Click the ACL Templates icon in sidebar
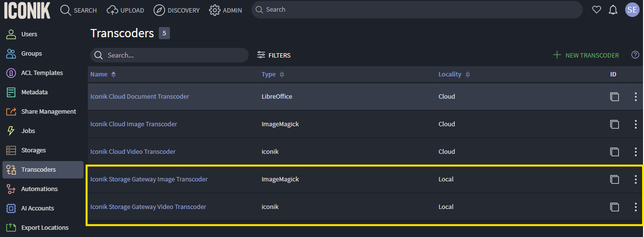Viewport: 644px width, 237px height. coord(11,73)
